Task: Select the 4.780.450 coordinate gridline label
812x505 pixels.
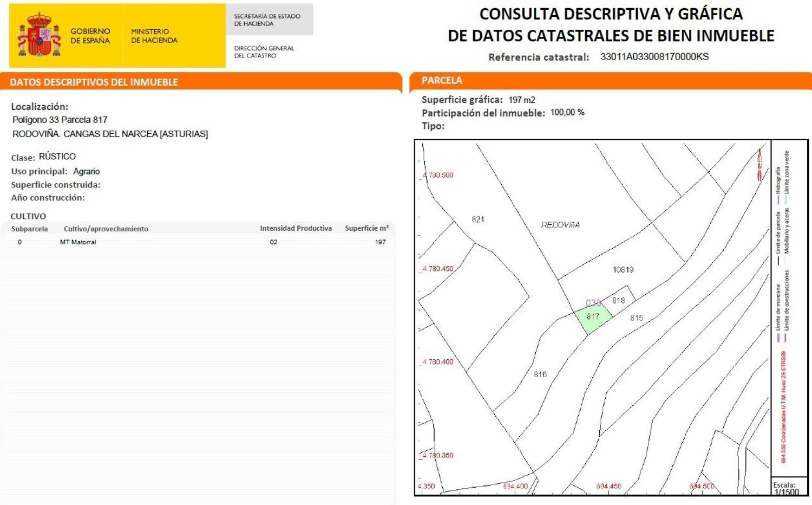Action: point(438,267)
